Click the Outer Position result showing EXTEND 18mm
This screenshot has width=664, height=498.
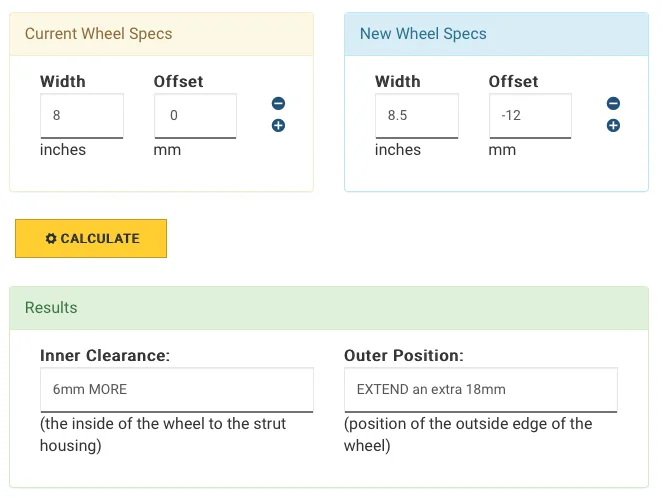click(481, 390)
